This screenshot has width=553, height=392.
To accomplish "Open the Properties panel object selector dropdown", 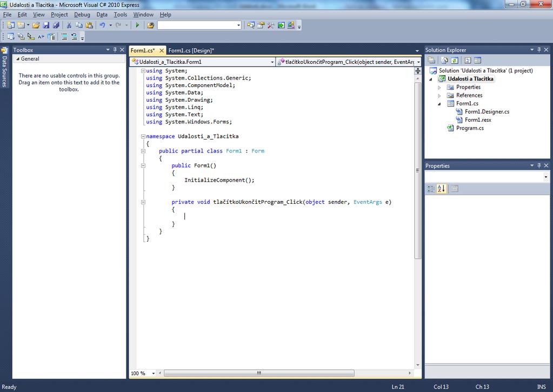I will [546, 177].
